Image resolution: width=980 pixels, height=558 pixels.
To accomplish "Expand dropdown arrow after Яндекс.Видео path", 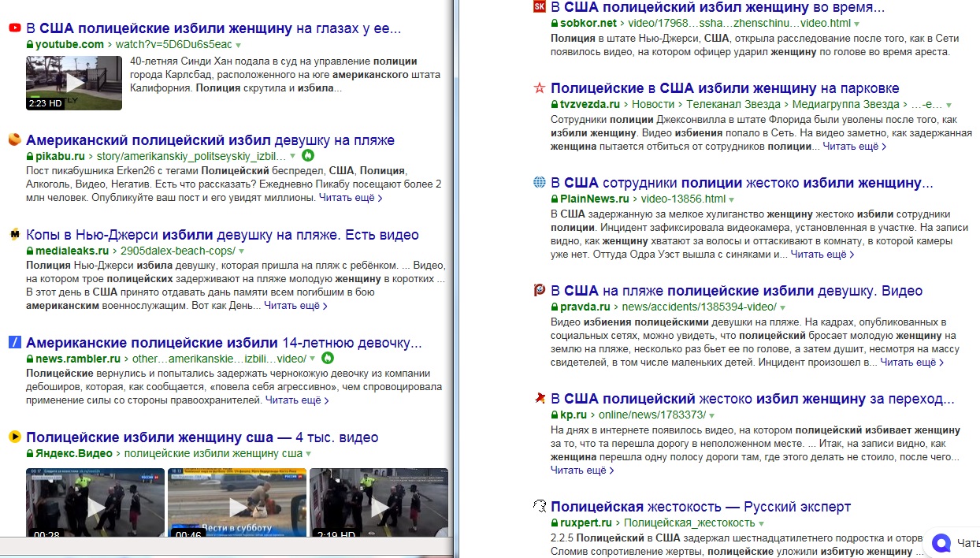I will click(x=308, y=454).
